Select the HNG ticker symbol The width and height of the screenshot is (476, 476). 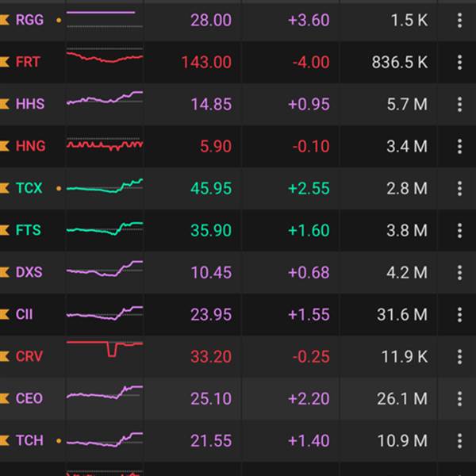click(30, 146)
